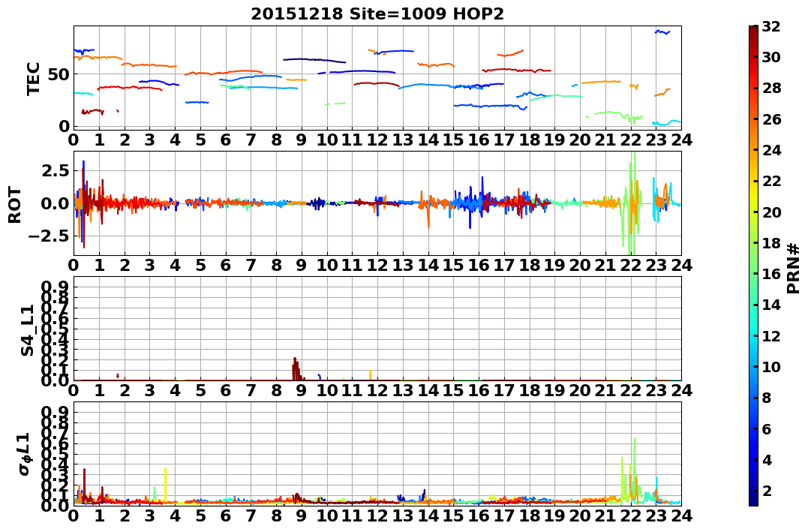Click colorbar tick label "2"

pyautogui.click(x=767, y=490)
